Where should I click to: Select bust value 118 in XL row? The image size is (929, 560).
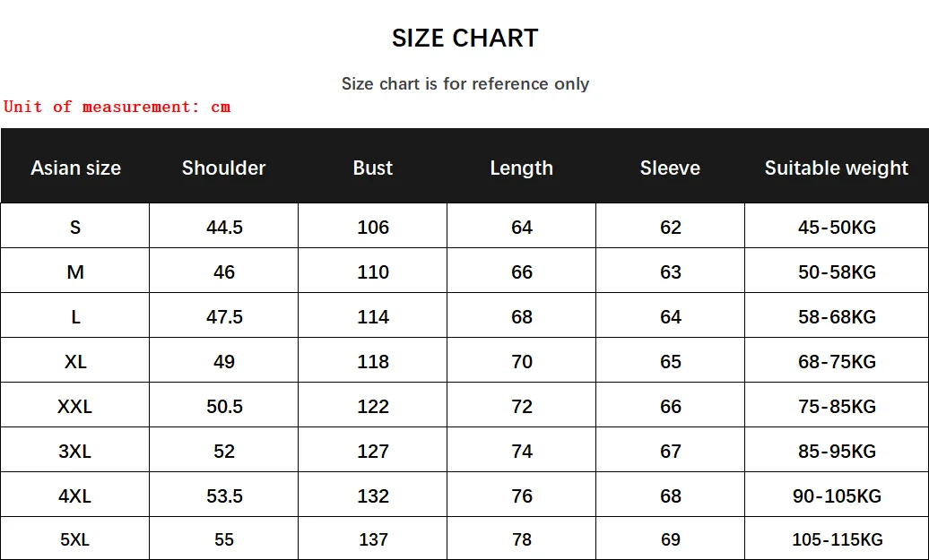pos(373,362)
